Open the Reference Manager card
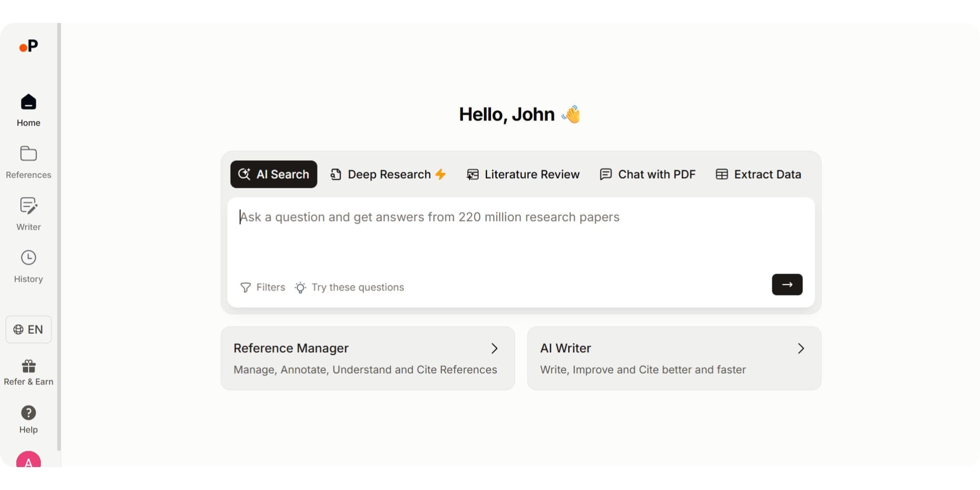The height and width of the screenshot is (490, 980). 367,358
